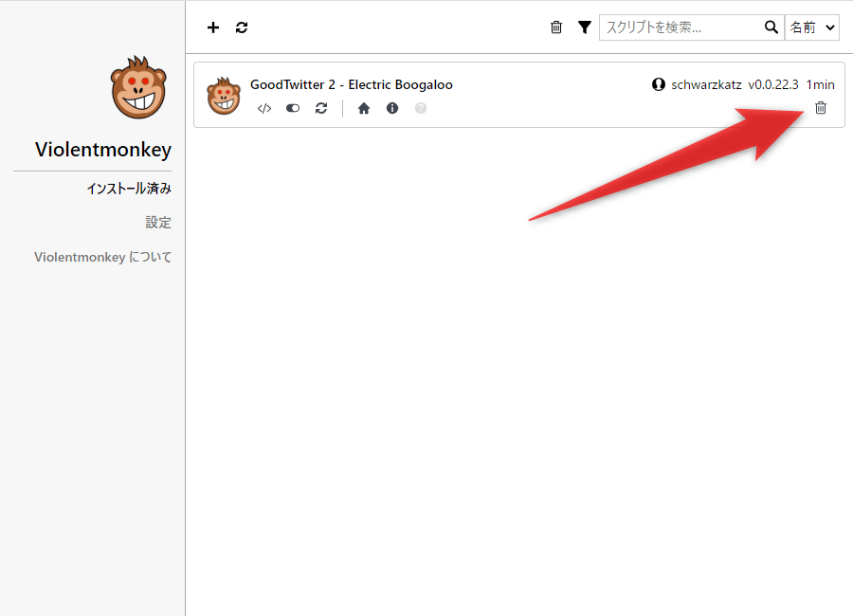
Task: Click the GoodTwitter 2 script monkey thumbnail
Action: click(x=224, y=95)
